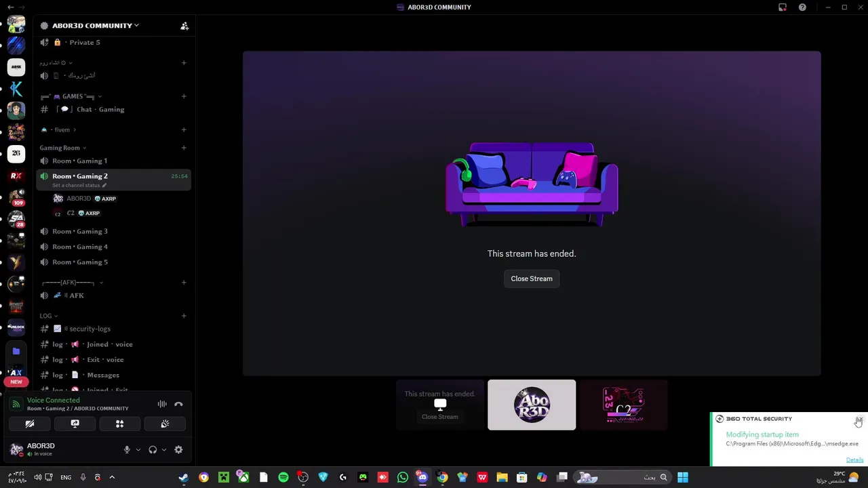This screenshot has height=488, width=868.
Task: Join Room • Gaming 5 voice channel
Action: click(114, 262)
